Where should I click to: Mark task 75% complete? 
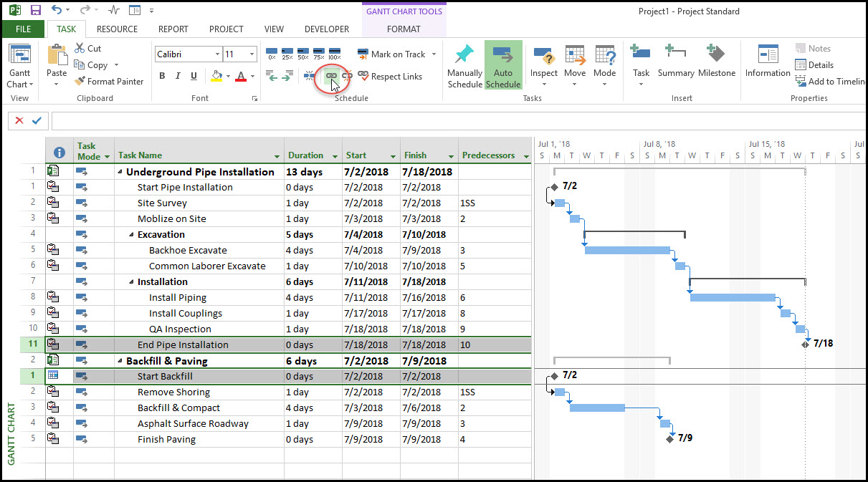tap(319, 54)
